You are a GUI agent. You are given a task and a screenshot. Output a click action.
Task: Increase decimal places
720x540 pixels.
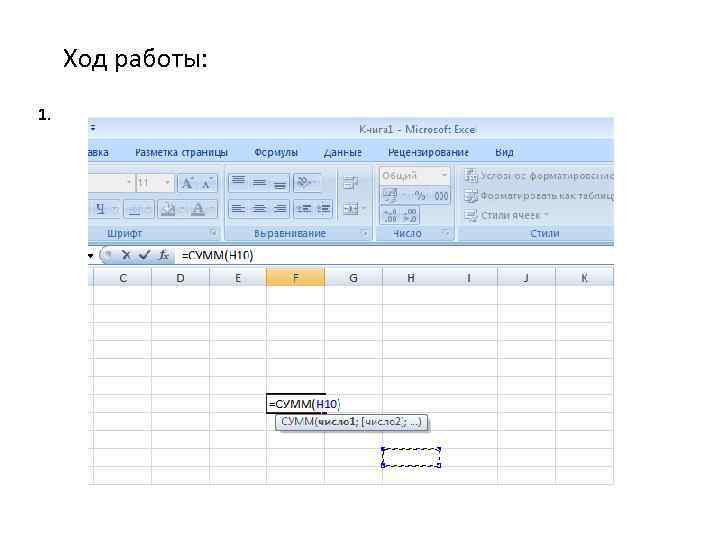tap(390, 215)
